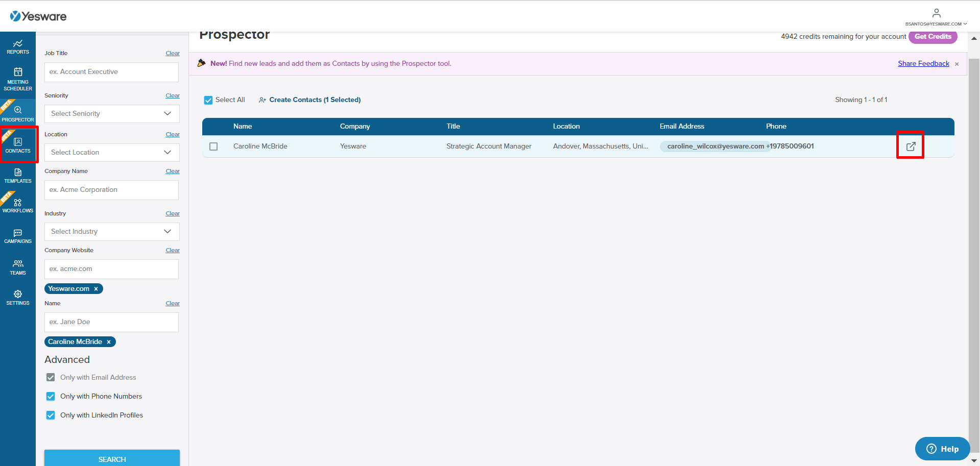Remove the Caroline McBride name filter tag
The width and height of the screenshot is (980, 466).
109,342
